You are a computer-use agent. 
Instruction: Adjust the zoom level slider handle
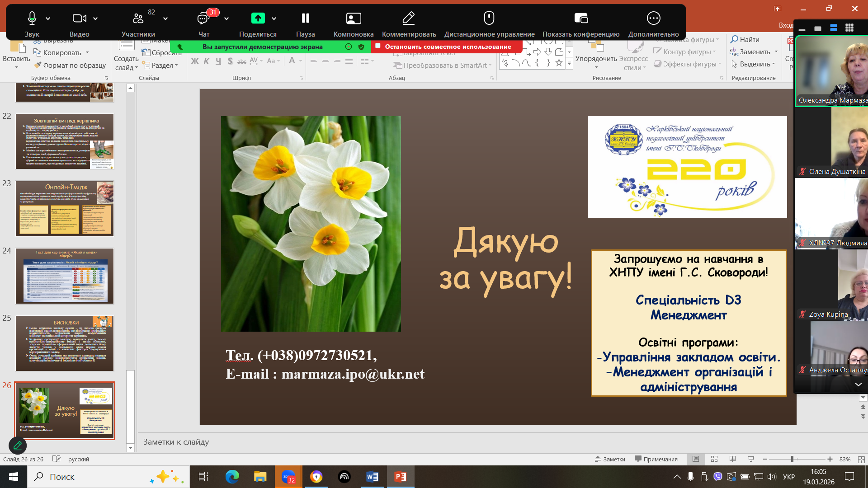point(792,459)
